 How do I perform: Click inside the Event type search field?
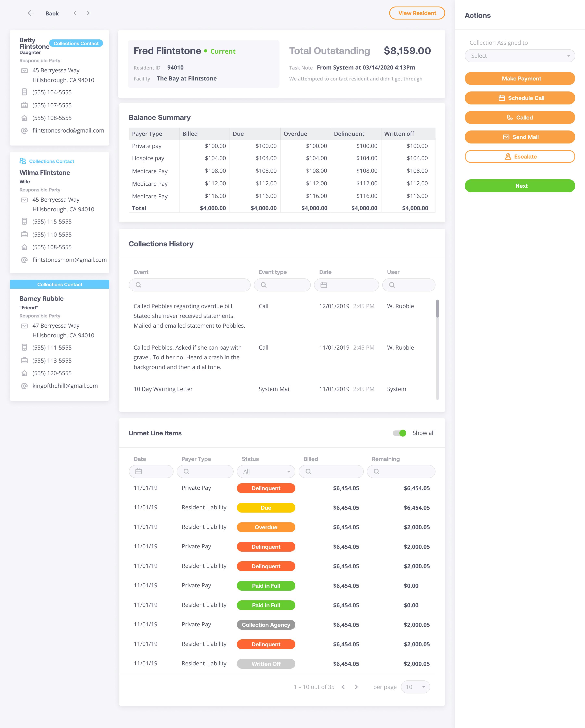tap(282, 285)
